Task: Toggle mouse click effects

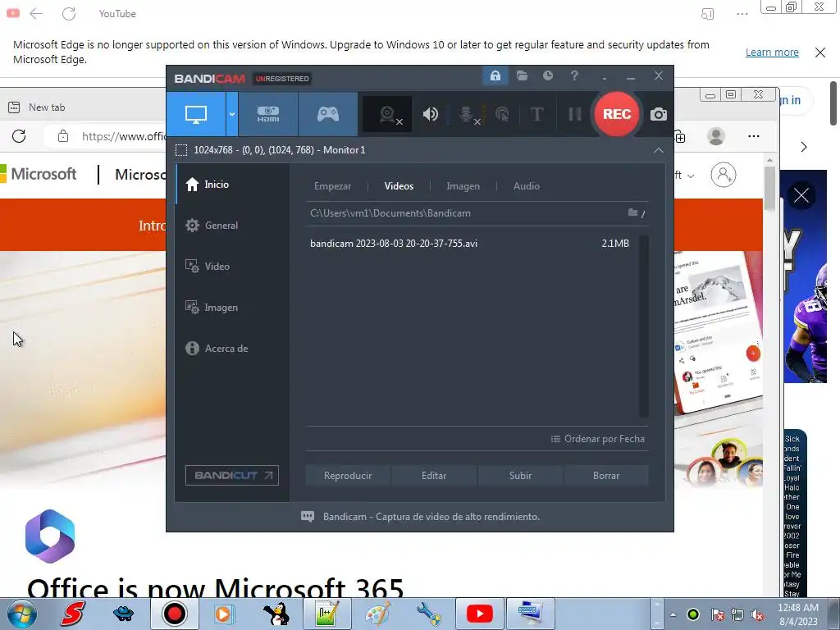Action: pos(502,114)
